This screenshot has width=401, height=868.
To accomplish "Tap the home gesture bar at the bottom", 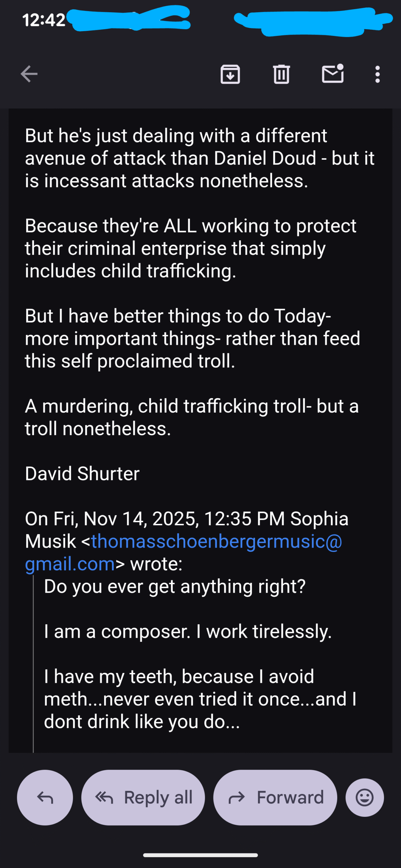I will pos(200,855).
